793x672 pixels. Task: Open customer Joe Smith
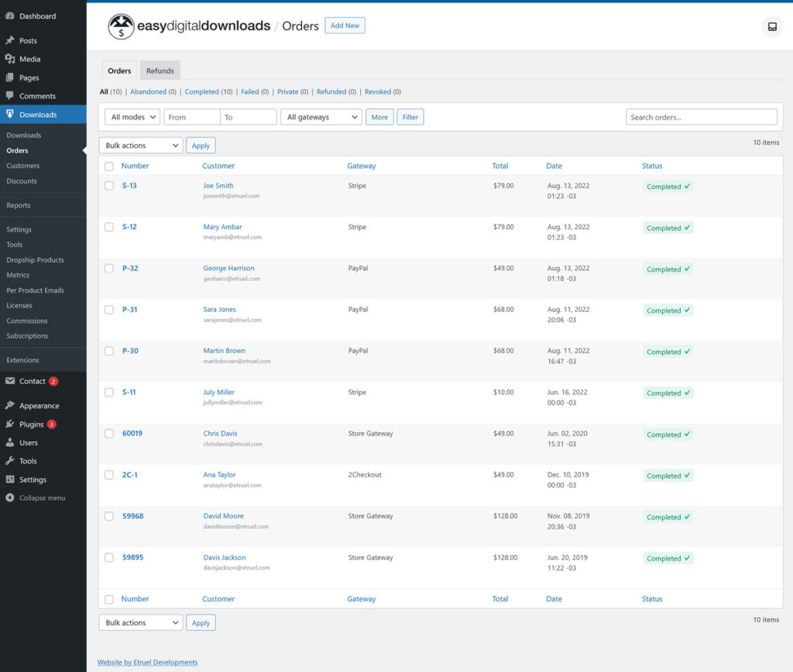click(x=218, y=186)
